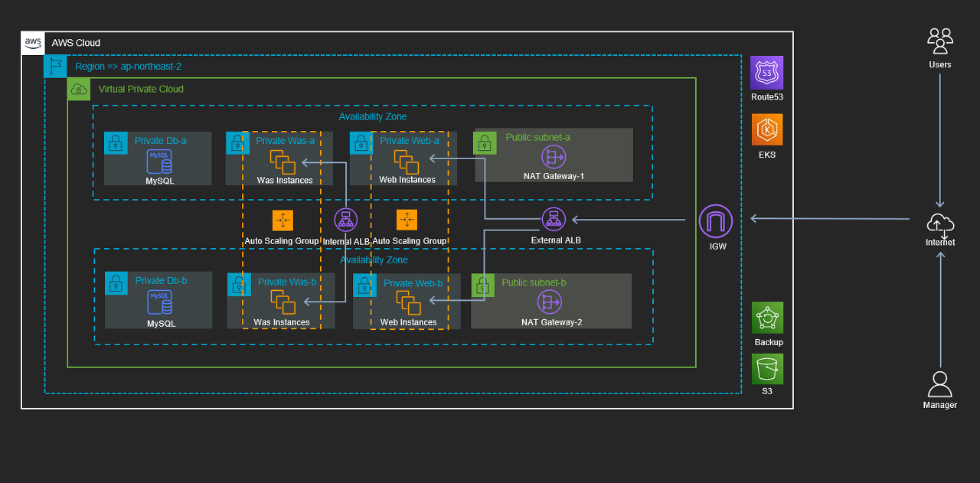Click the Users icon
Image resolution: width=980 pixels, height=483 pixels.
click(940, 41)
